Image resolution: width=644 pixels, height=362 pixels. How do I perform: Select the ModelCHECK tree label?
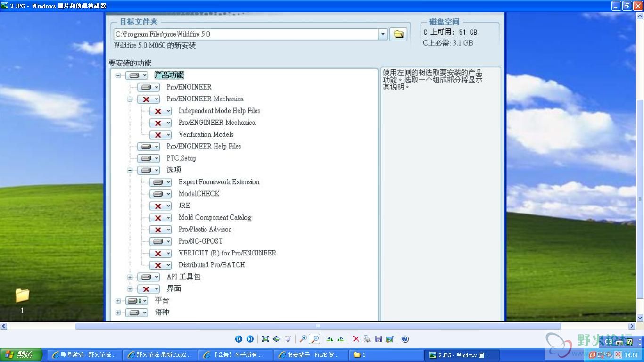click(198, 194)
